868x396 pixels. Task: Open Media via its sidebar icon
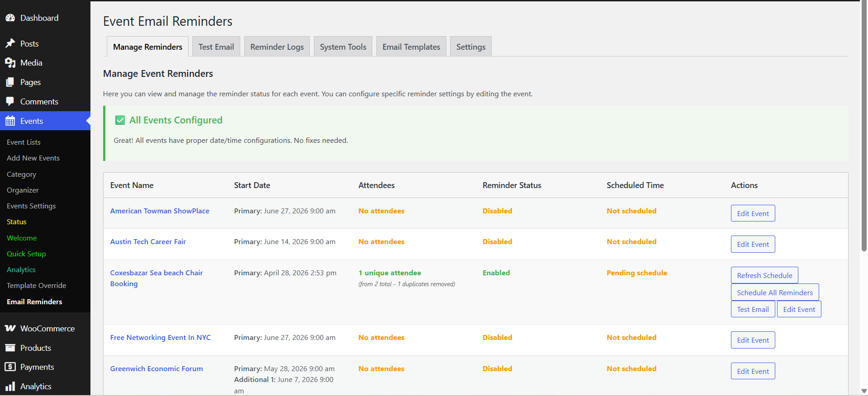coord(10,63)
